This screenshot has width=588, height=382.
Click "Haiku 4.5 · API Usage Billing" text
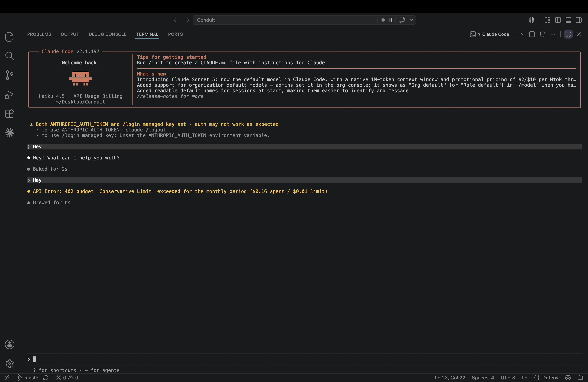(81, 96)
